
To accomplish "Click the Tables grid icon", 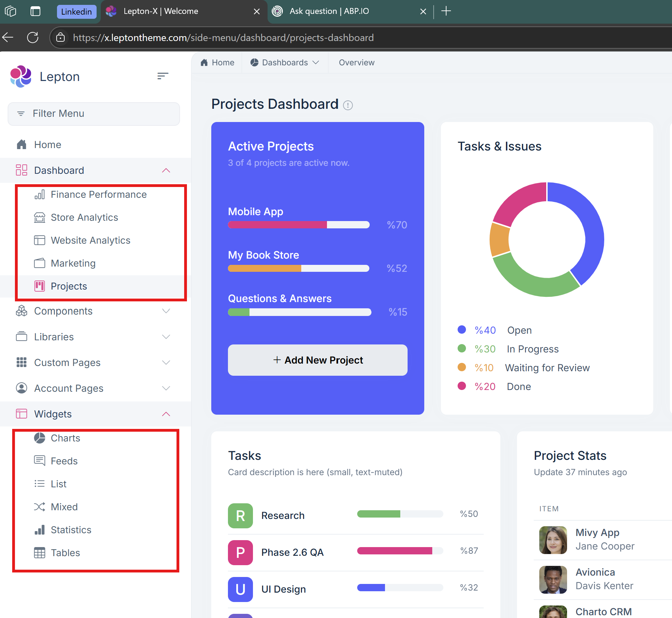I will click(x=40, y=553).
